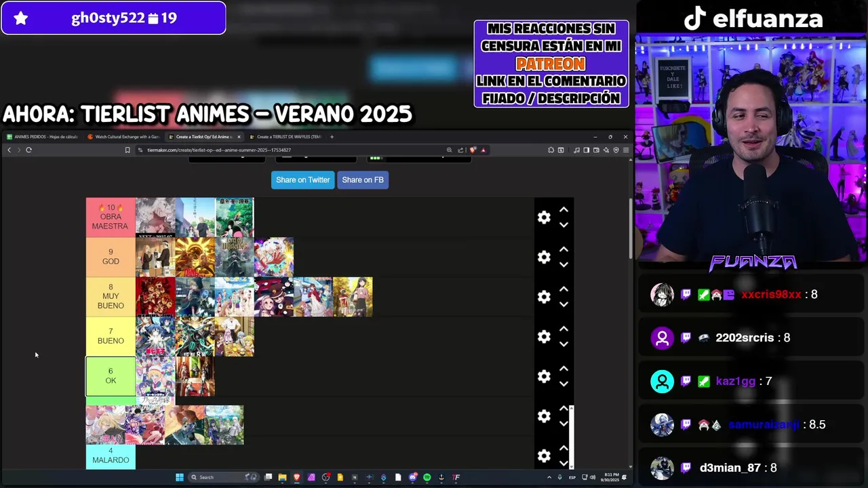Select 9 GOD tier label
This screenshot has width=868, height=488.
(x=111, y=257)
